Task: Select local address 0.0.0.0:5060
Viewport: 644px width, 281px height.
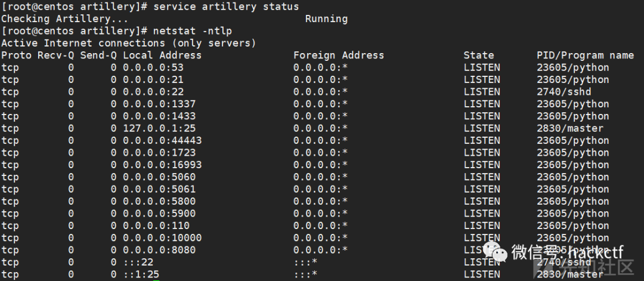Action: click(159, 177)
